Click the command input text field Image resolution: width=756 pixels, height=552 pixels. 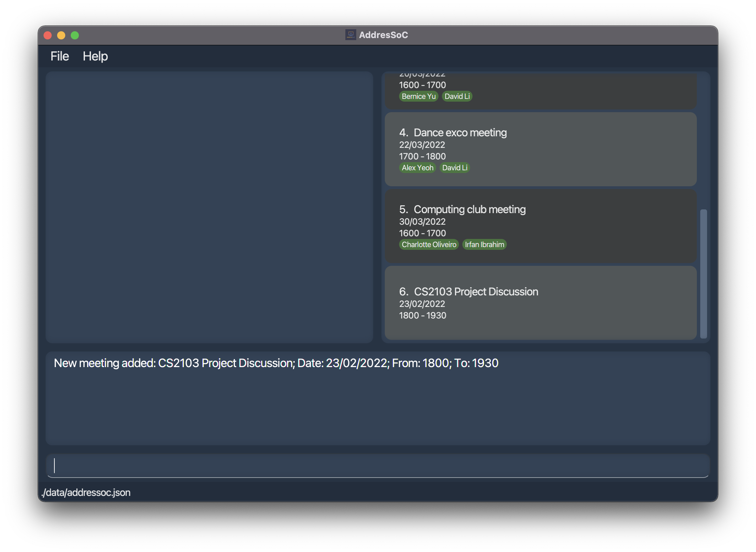click(x=377, y=465)
